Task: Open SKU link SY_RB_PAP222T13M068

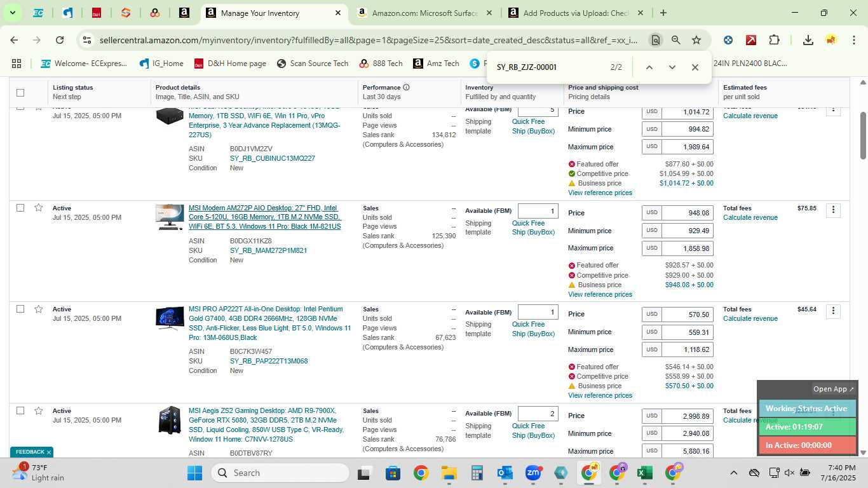Action: click(269, 361)
